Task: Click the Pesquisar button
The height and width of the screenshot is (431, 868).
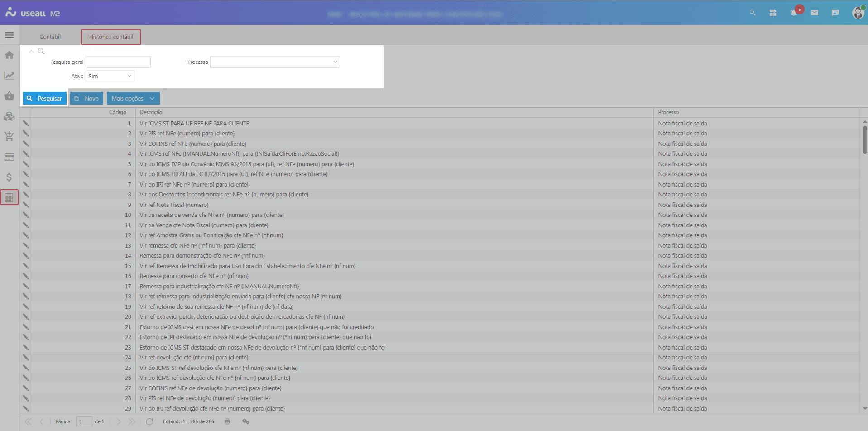Action: pos(45,98)
